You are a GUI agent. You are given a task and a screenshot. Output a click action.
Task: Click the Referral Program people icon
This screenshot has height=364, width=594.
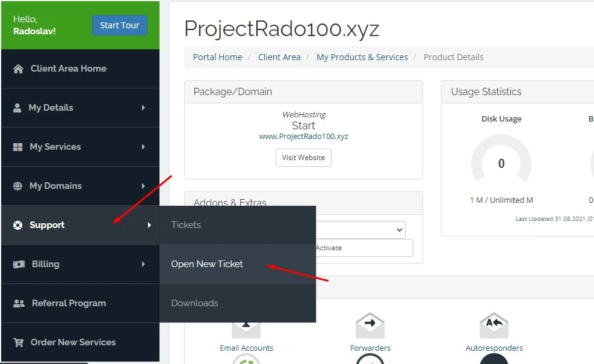pyautogui.click(x=16, y=303)
